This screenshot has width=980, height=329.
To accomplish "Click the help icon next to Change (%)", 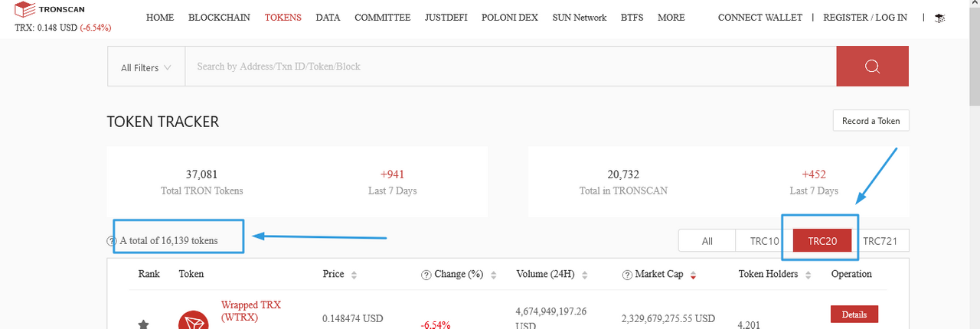I will pos(426,275).
